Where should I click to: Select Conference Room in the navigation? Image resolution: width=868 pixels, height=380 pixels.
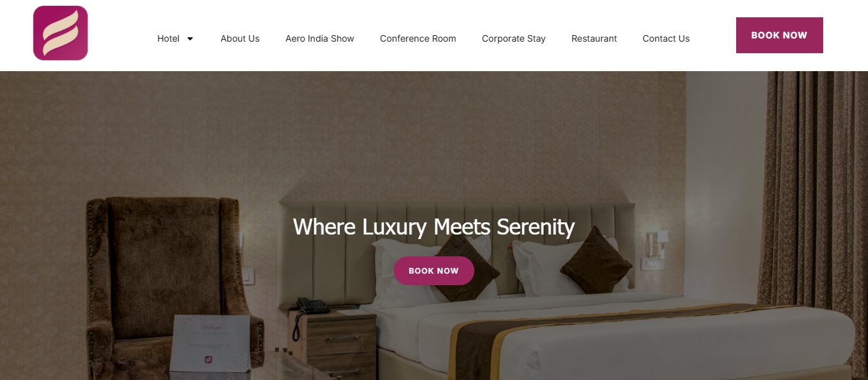[418, 38]
